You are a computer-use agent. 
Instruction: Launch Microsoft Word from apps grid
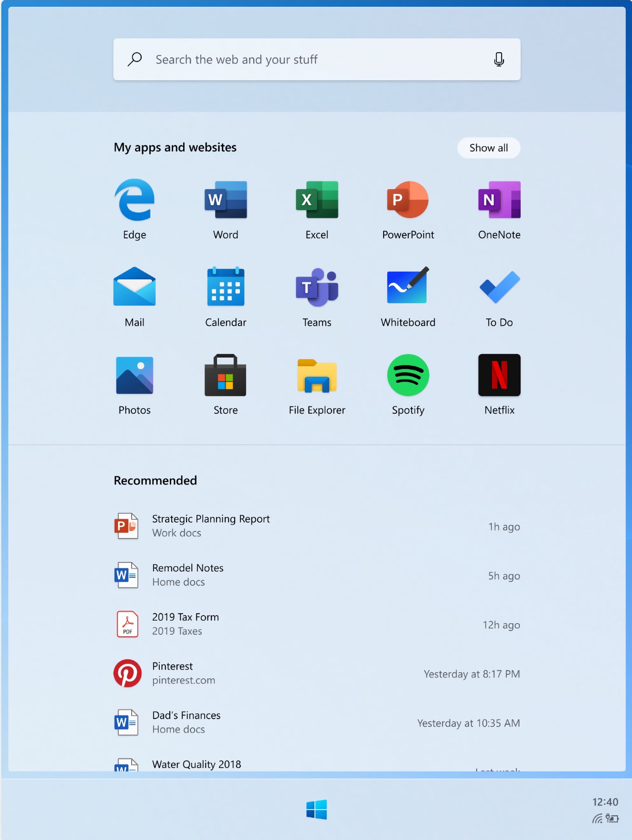pyautogui.click(x=226, y=200)
